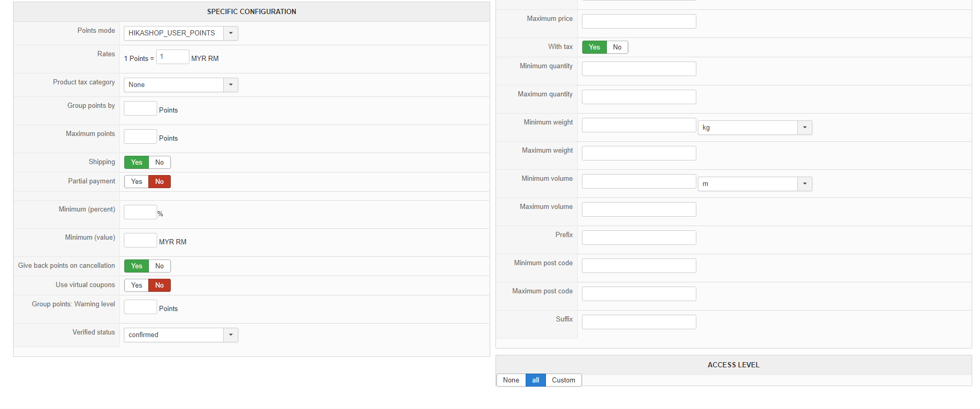
Task: Click the Maximum price input field
Action: (639, 21)
